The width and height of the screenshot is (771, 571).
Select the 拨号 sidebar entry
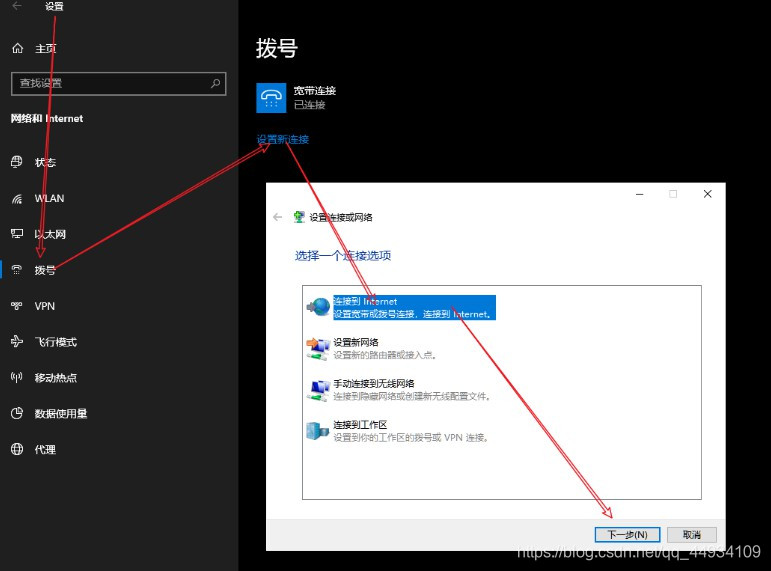pyautogui.click(x=45, y=270)
